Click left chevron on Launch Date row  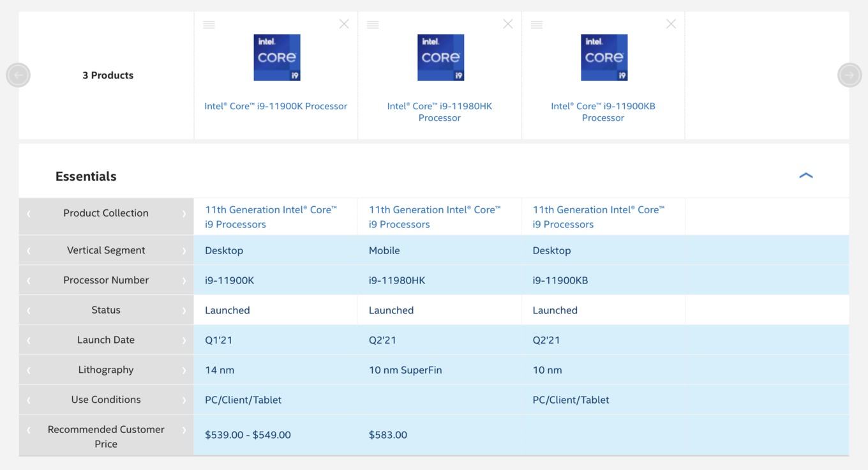(29, 340)
